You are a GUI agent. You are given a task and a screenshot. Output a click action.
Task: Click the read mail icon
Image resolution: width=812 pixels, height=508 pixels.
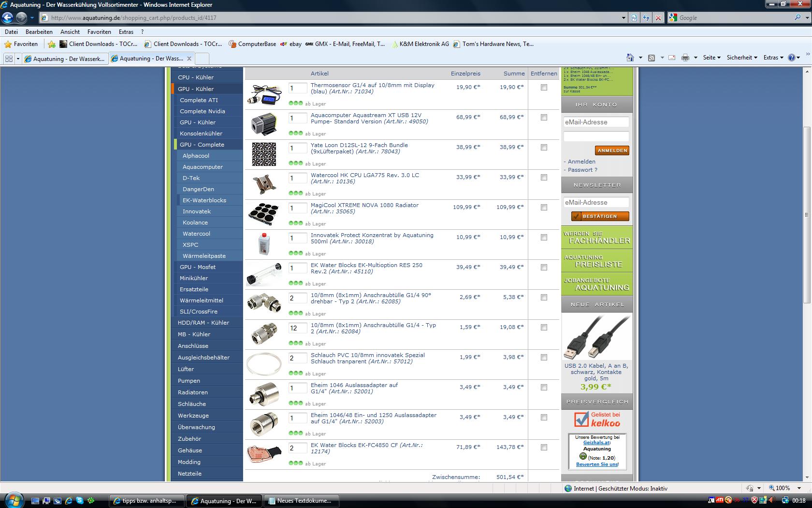click(x=672, y=58)
